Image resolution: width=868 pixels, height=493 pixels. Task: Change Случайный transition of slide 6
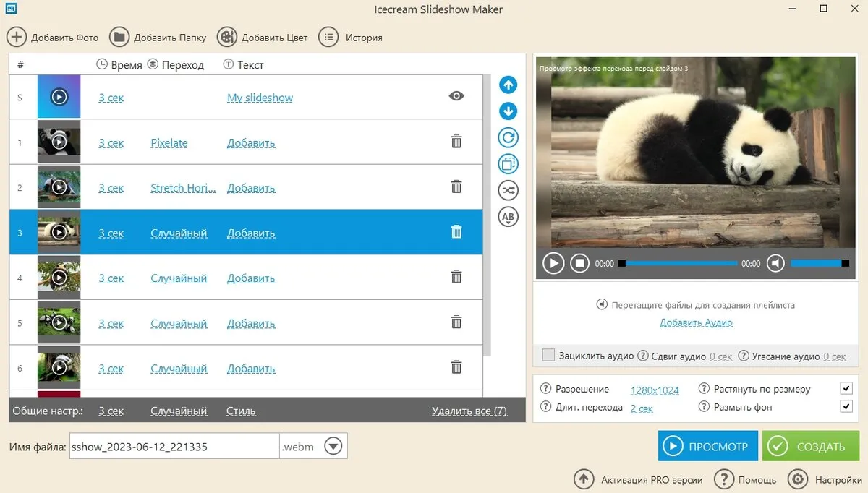pos(179,369)
